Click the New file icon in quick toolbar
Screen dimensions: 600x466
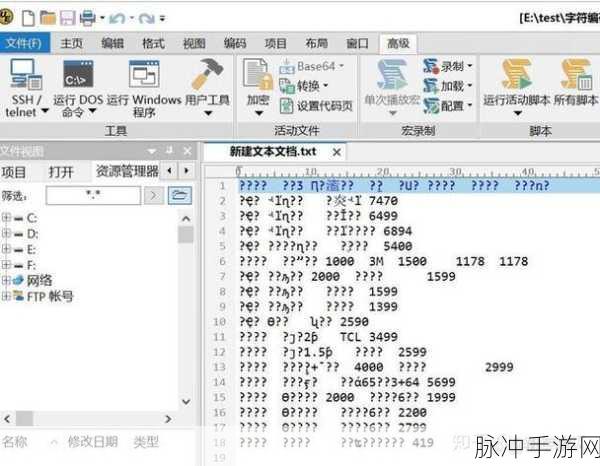(x=28, y=18)
